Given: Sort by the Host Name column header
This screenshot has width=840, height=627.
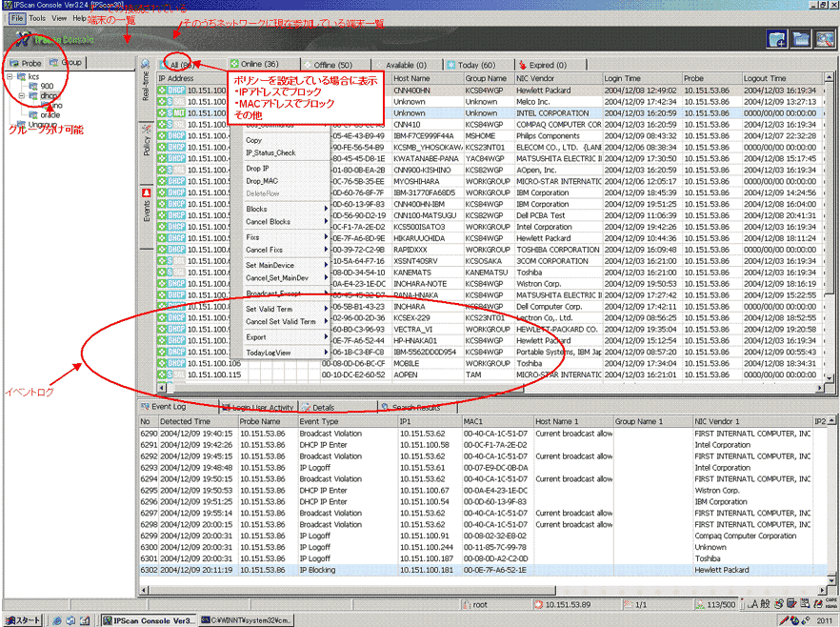Looking at the screenshot, I should (x=428, y=78).
